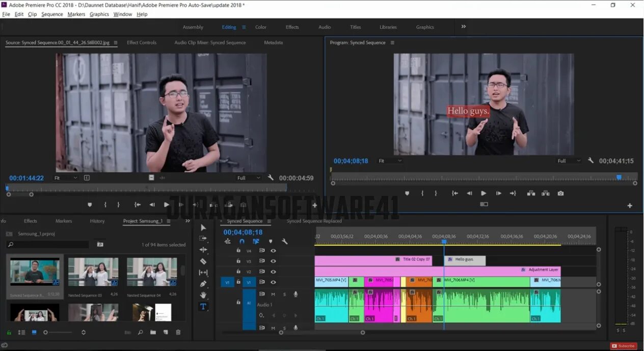The width and height of the screenshot is (644, 351).
Task: Switch to the Color workspace
Action: [261, 27]
